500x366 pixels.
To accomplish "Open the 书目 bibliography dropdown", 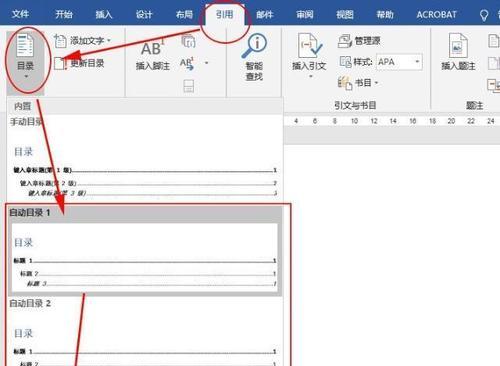I will (358, 83).
